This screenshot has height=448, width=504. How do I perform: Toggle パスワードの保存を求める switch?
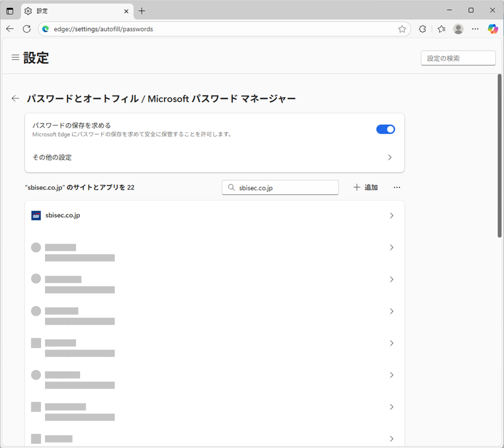coord(385,129)
